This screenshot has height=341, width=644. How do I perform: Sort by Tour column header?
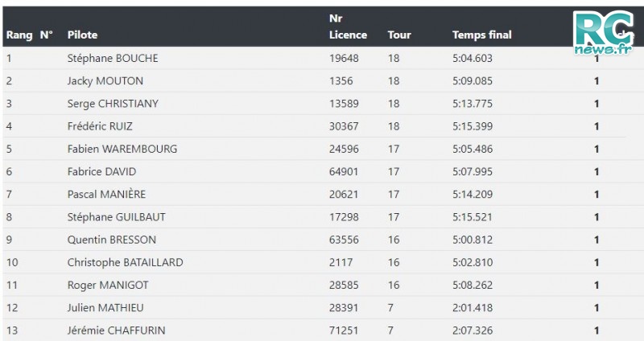399,35
